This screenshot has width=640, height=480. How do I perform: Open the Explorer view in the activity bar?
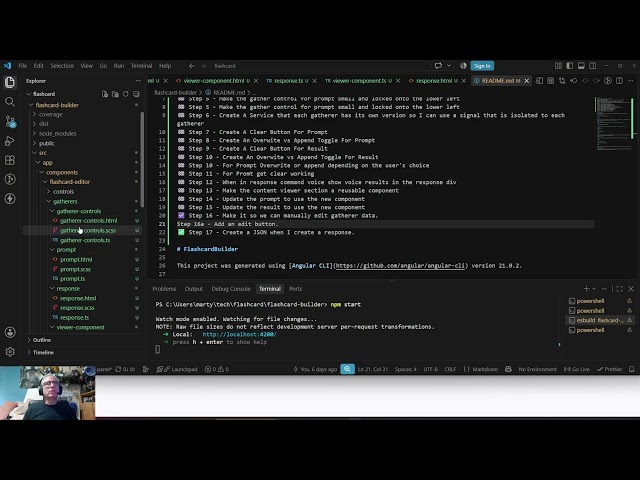tap(10, 82)
